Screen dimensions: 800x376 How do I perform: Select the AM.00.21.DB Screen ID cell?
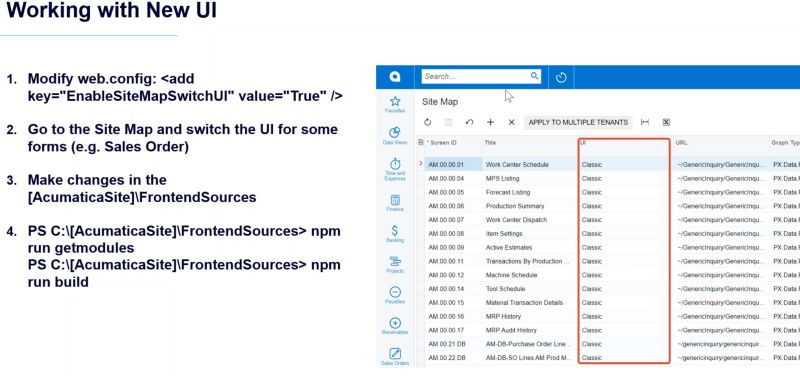454,344
